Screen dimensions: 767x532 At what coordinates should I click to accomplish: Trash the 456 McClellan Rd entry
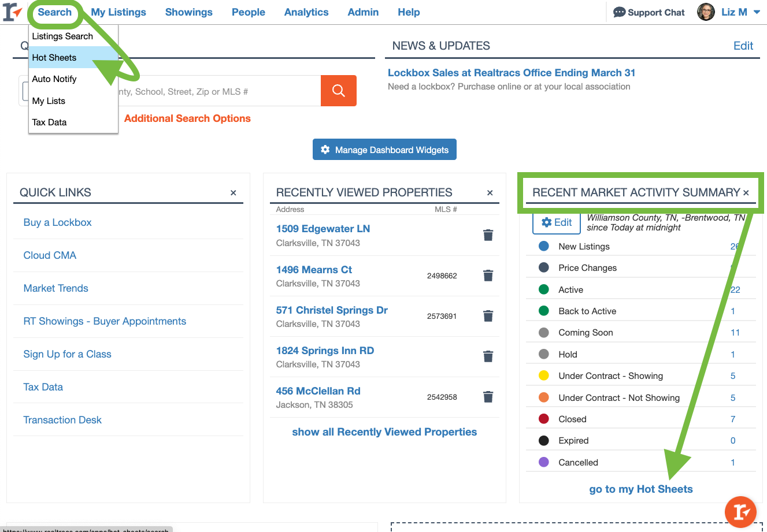pos(488,397)
